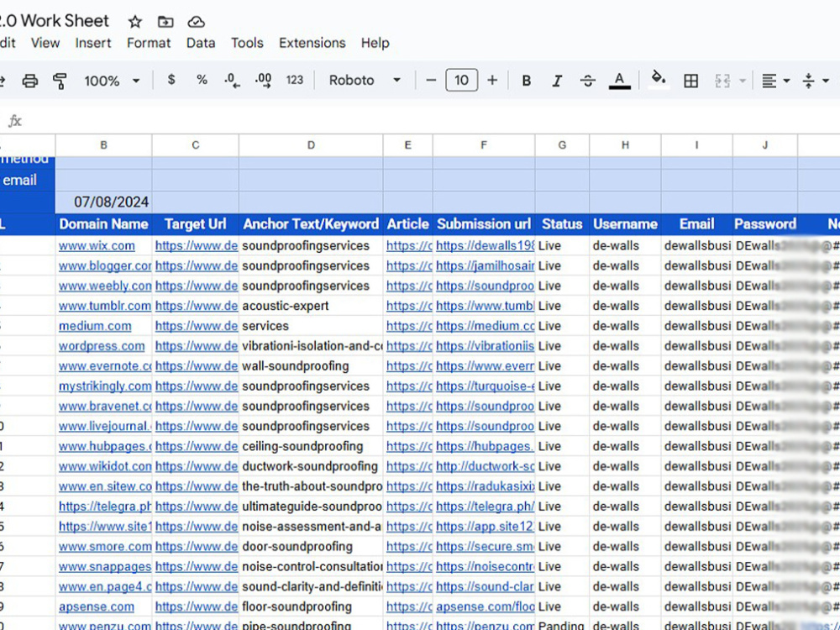This screenshot has width=840, height=630.
Task: Open the Format menu
Action: (149, 43)
